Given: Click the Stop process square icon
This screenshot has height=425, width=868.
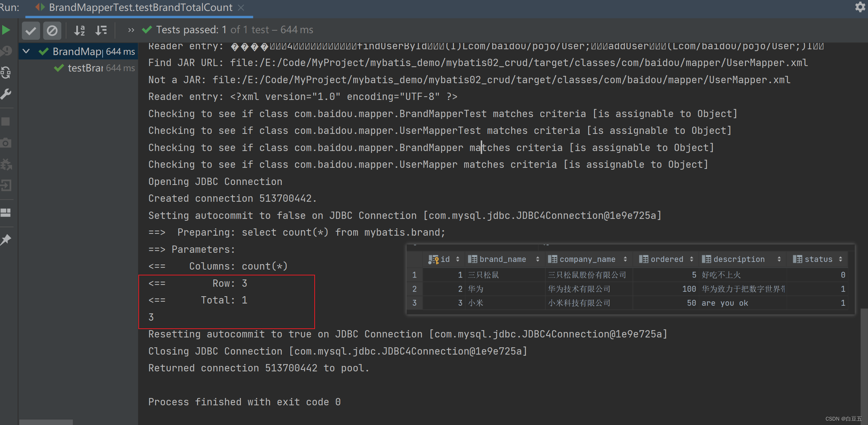Looking at the screenshot, I should 6,121.
